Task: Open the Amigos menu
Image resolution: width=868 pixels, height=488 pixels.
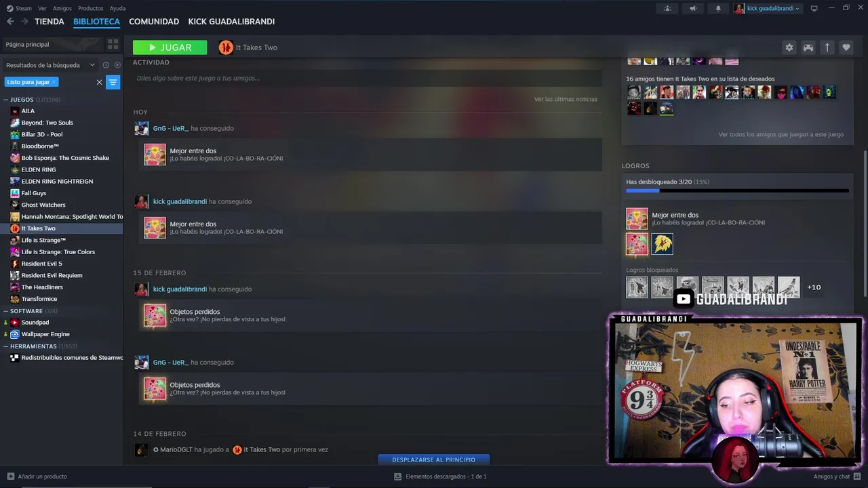Action: [62, 8]
